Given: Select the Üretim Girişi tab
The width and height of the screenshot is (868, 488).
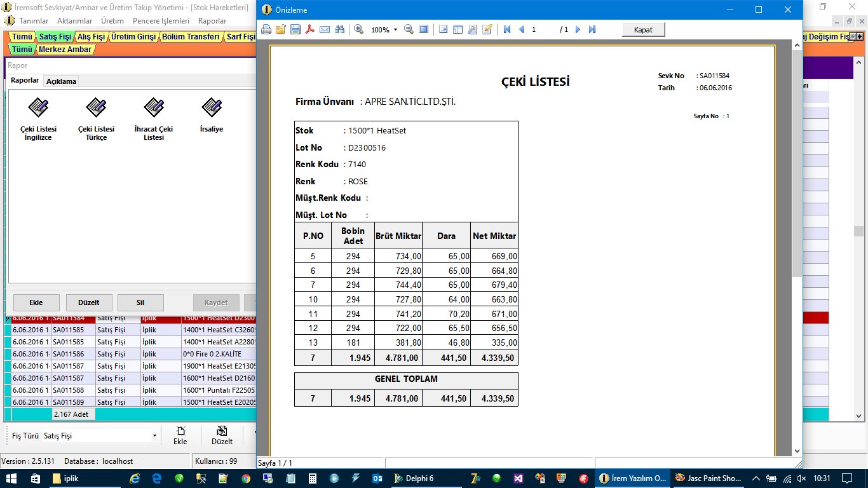Looking at the screenshot, I should (x=133, y=37).
